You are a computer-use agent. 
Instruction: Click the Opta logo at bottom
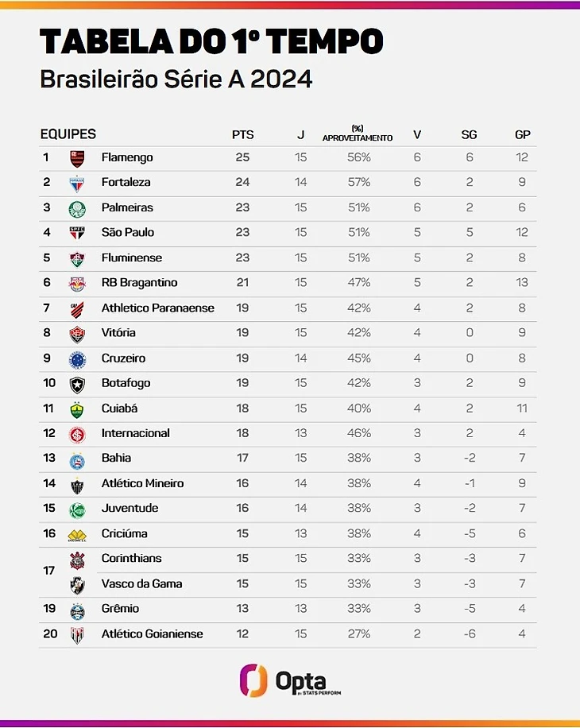(x=290, y=681)
